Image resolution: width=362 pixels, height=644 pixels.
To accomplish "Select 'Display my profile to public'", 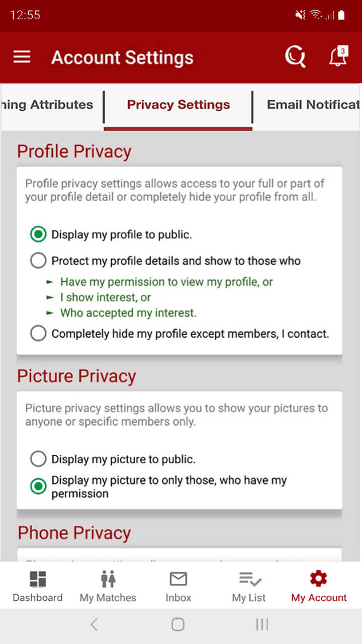I will click(x=38, y=234).
